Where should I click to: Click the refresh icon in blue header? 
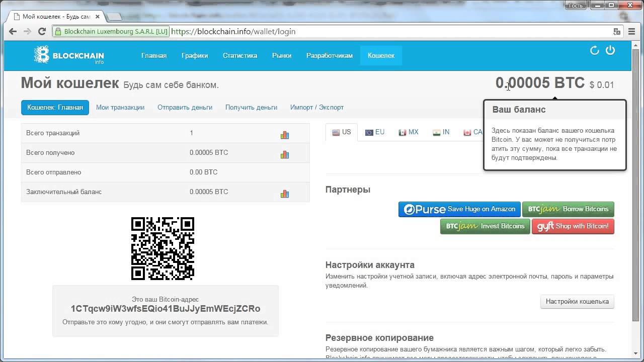pos(595,50)
